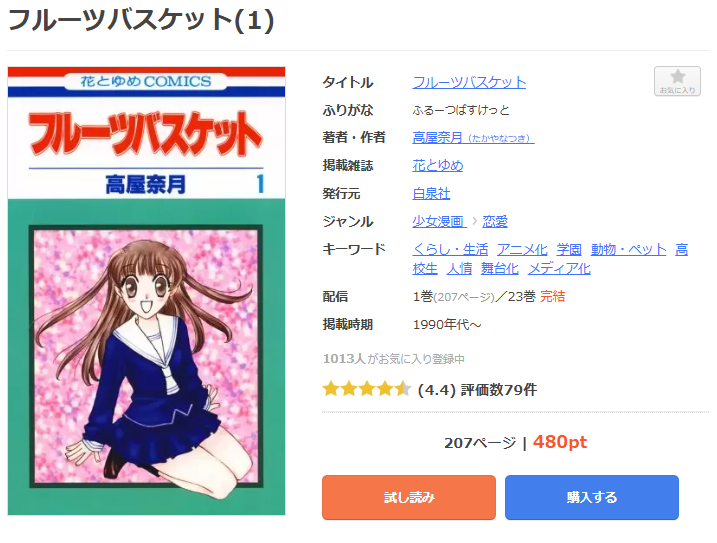Toggle the お気に入り favorite star button
This screenshot has width=717, height=543.
point(677,81)
